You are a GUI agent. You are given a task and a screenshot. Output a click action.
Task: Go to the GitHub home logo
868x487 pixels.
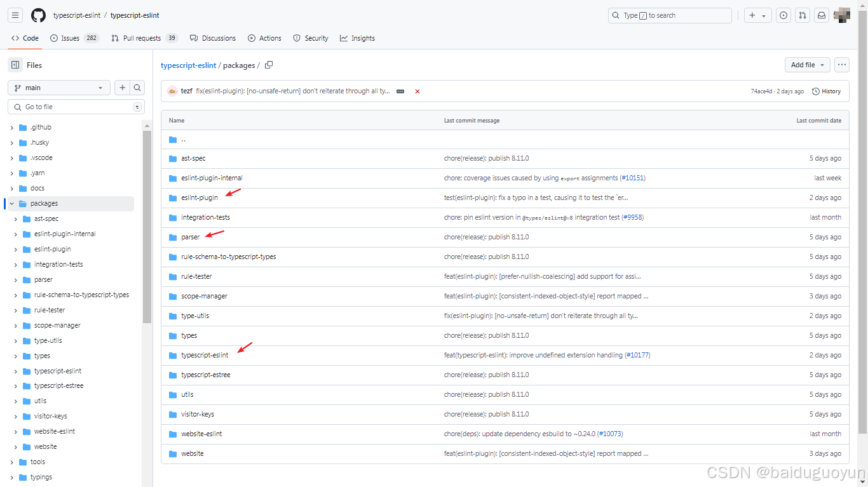(38, 15)
